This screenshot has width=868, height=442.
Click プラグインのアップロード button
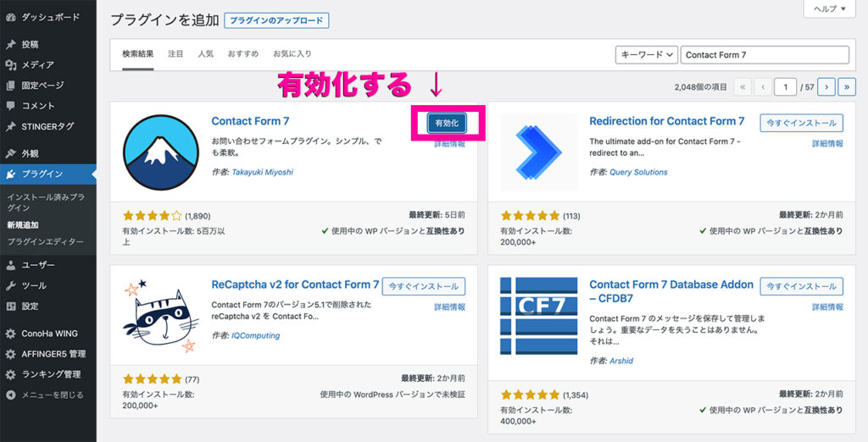click(276, 20)
